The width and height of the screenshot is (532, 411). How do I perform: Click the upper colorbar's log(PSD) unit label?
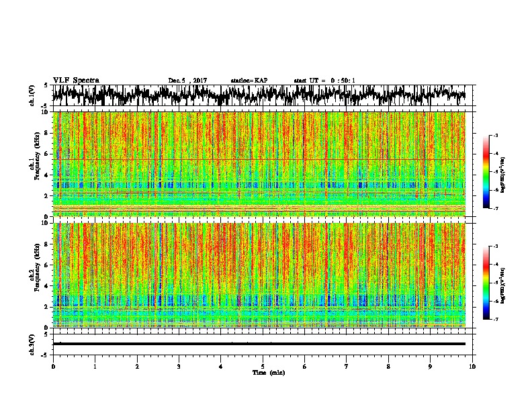pos(503,175)
